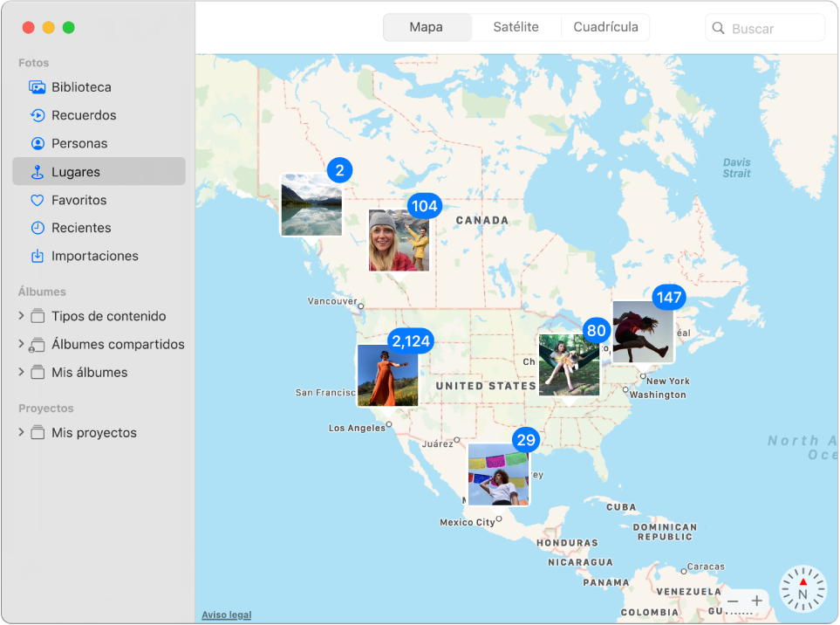Screen dimensions: 840x625
Task: Click the zoom in plus button
Action: click(x=757, y=601)
